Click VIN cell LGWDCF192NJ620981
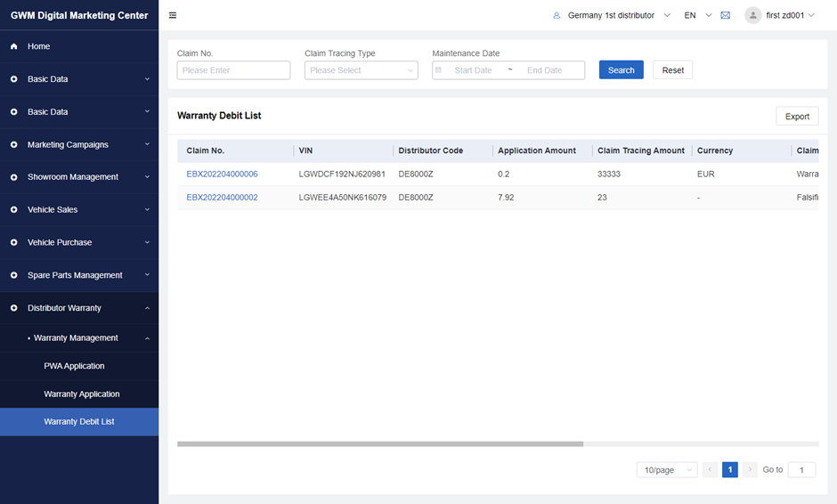This screenshot has width=837, height=504. coord(342,174)
